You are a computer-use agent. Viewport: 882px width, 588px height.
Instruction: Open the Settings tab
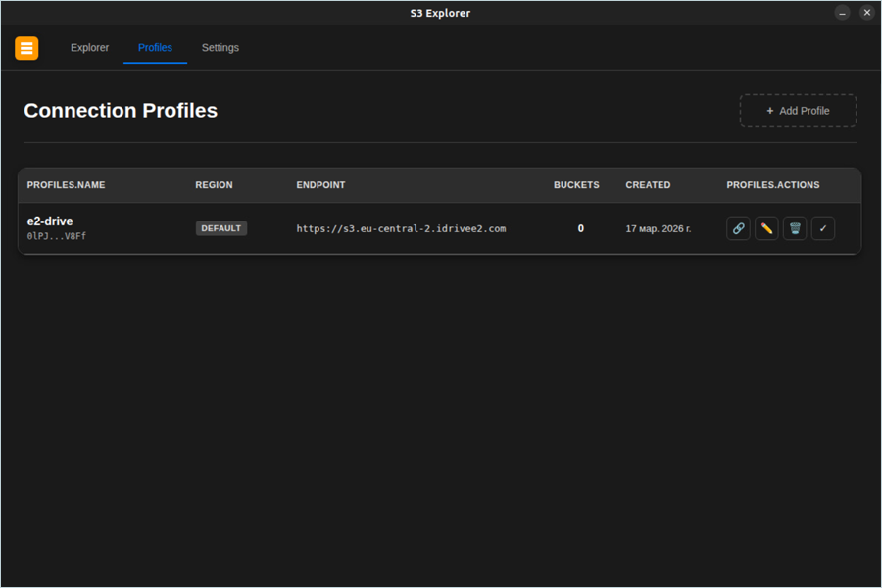point(220,48)
